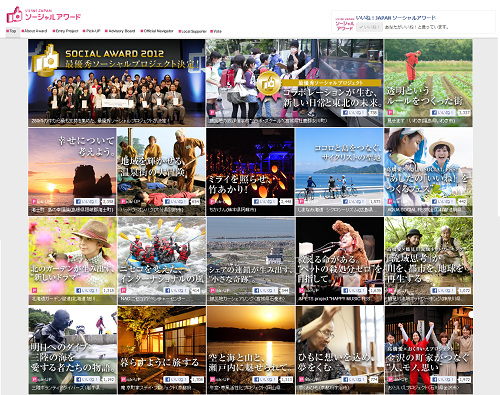Open the Entry Project menu item

66,31
